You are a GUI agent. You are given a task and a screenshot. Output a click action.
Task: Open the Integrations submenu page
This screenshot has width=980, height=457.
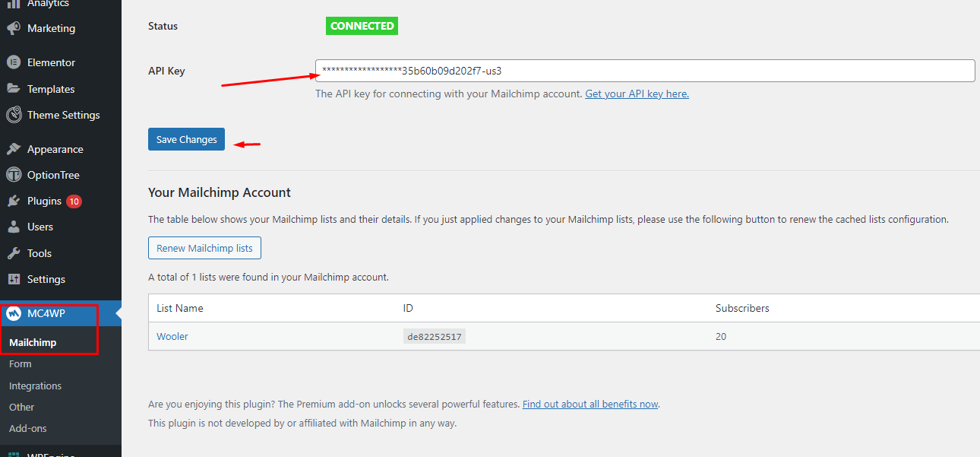35,386
